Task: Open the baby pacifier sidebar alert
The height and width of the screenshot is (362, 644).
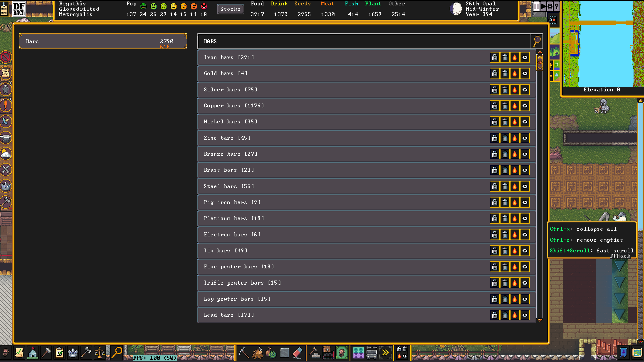Action: [6, 121]
